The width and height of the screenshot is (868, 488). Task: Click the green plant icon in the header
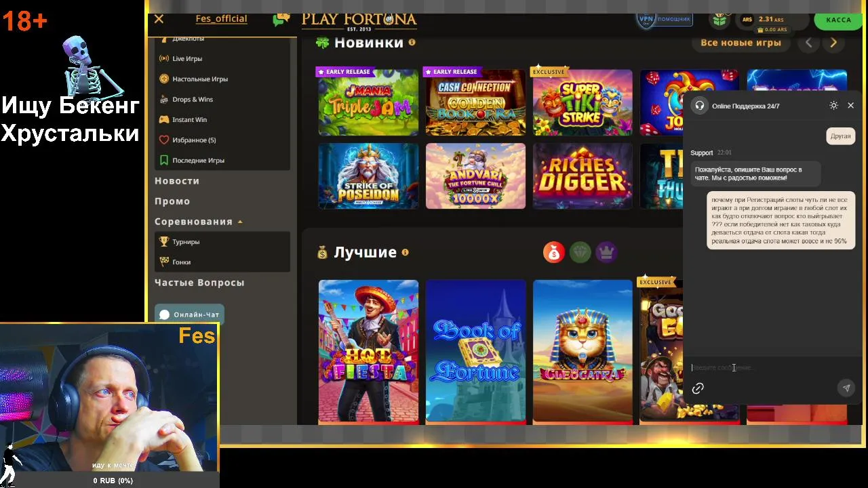719,20
